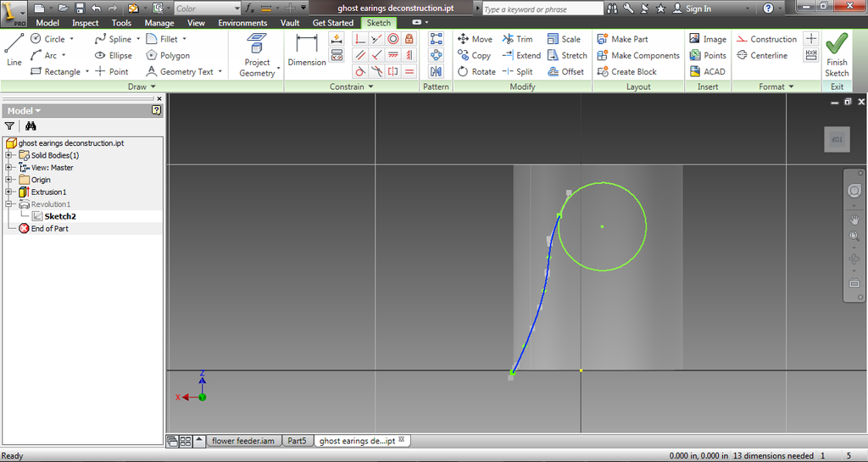Click the ViewCube in the graphics window
The width and height of the screenshot is (868, 462).
[837, 139]
